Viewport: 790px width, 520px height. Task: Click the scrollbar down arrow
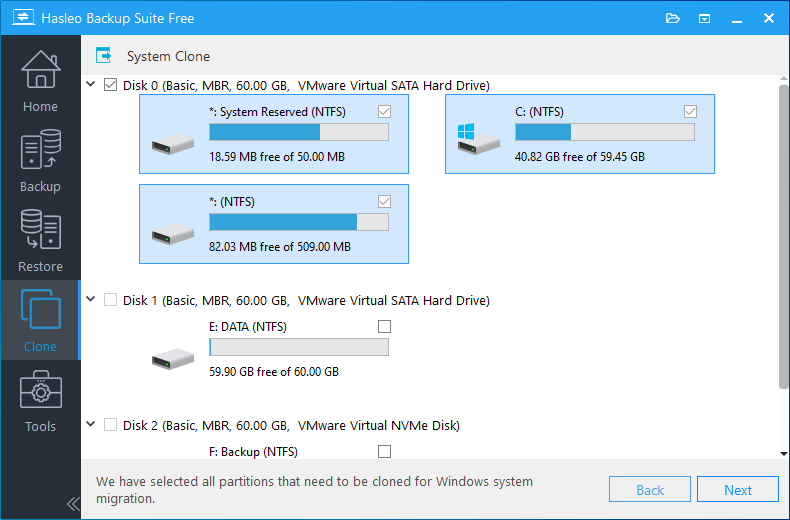[x=783, y=453]
